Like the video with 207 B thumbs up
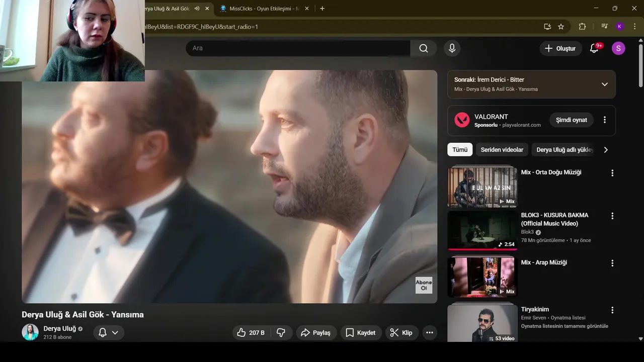 tap(251, 333)
